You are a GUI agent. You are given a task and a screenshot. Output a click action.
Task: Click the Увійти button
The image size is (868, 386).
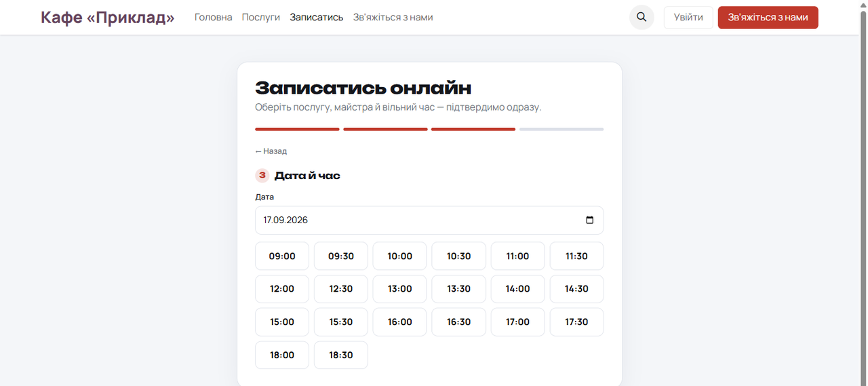[688, 17]
